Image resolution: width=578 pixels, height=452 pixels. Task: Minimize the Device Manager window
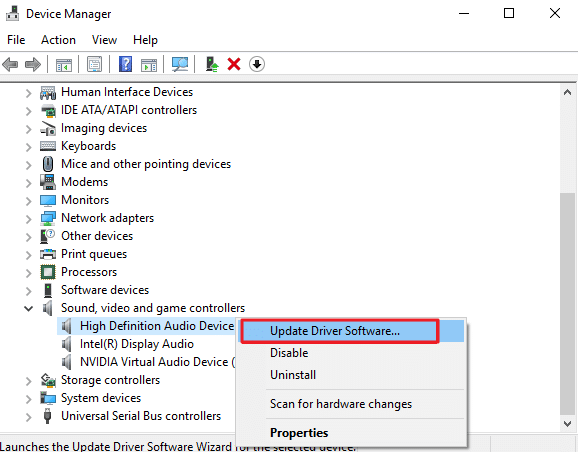(464, 14)
